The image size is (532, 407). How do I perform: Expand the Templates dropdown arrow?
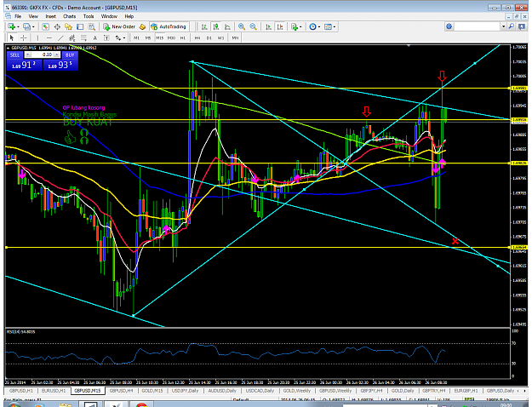tap(335, 26)
